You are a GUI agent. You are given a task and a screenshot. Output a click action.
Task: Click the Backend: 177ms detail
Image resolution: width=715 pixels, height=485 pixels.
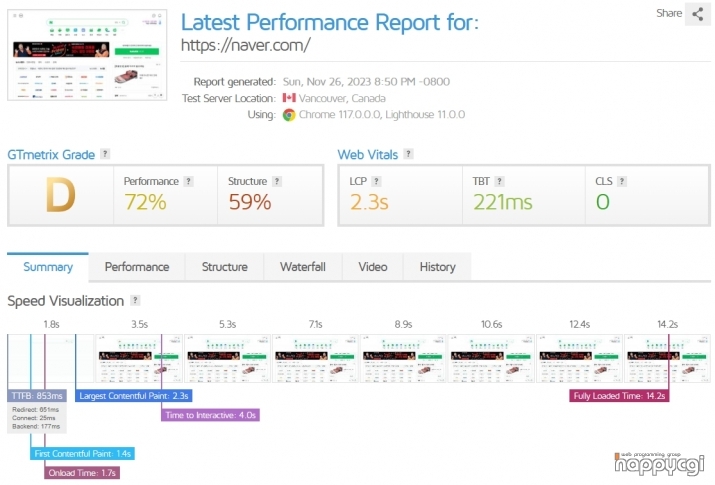click(x=36, y=426)
